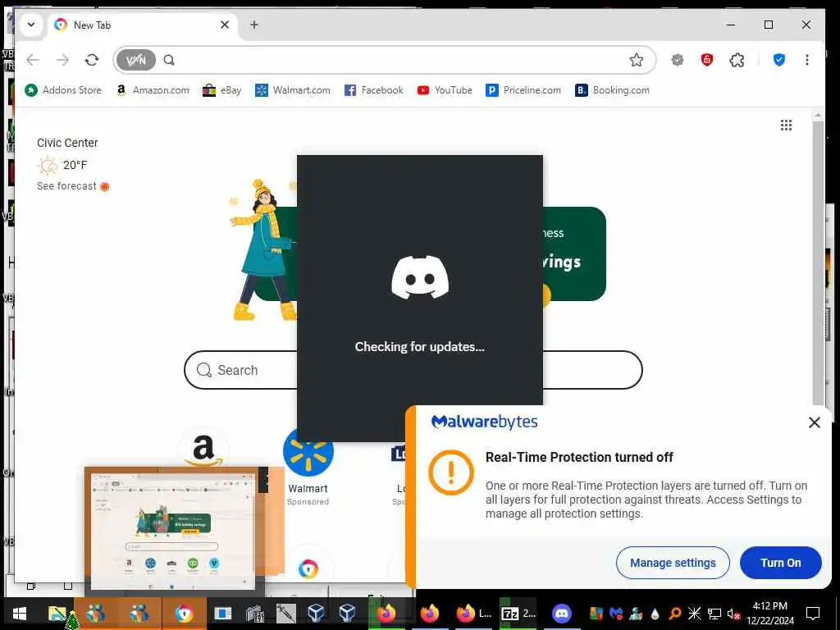Open the YouTube bookmark
The image size is (840, 630).
pos(445,90)
